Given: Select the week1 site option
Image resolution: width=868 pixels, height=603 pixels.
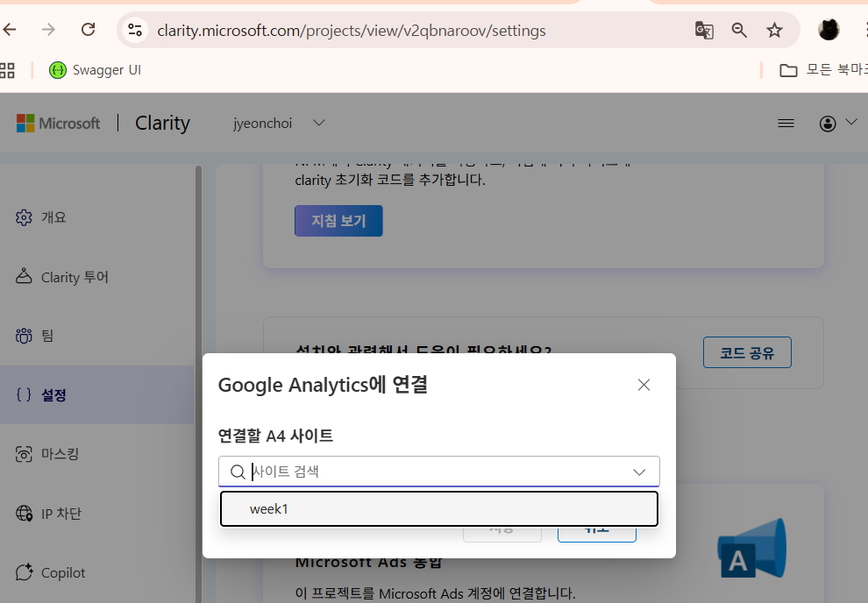Looking at the screenshot, I should coord(439,509).
